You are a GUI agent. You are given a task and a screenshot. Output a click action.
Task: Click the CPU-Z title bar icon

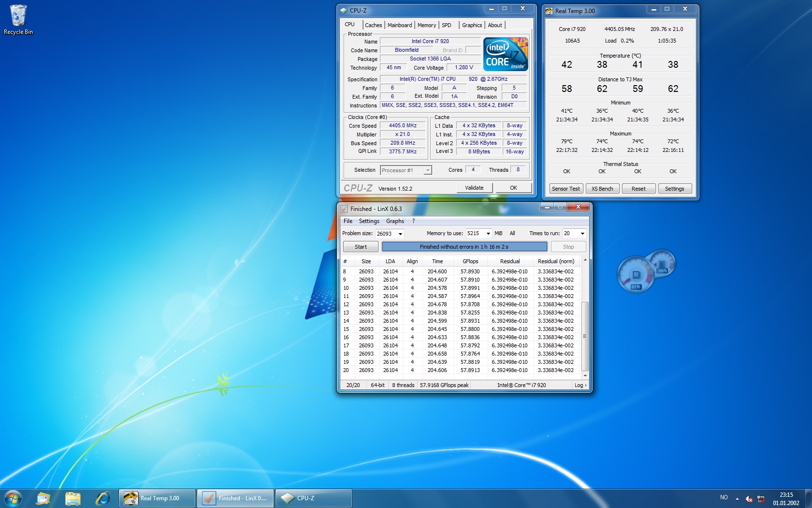[343, 10]
